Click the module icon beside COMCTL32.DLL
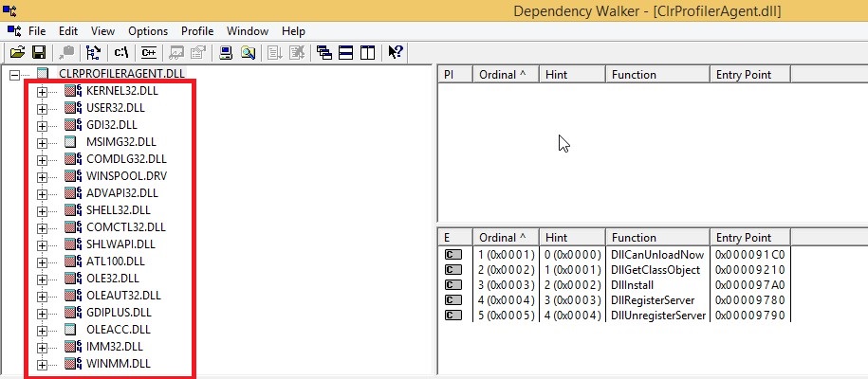This screenshot has width=868, height=379. 72,226
